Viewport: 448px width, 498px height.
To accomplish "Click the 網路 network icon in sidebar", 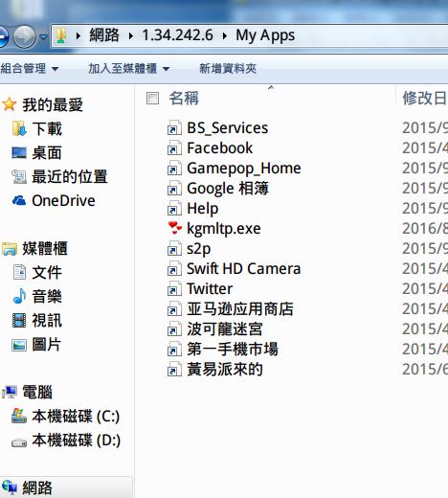I will 10,487.
